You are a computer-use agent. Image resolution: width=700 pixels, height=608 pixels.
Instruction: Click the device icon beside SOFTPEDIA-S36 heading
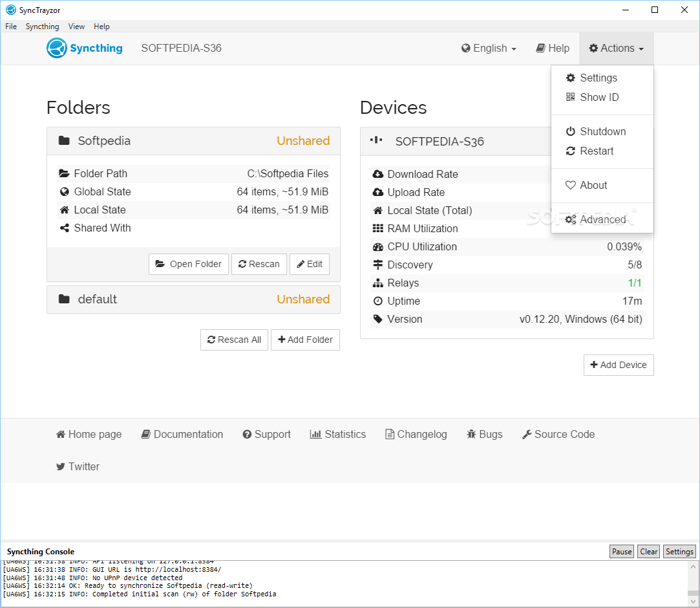(376, 140)
